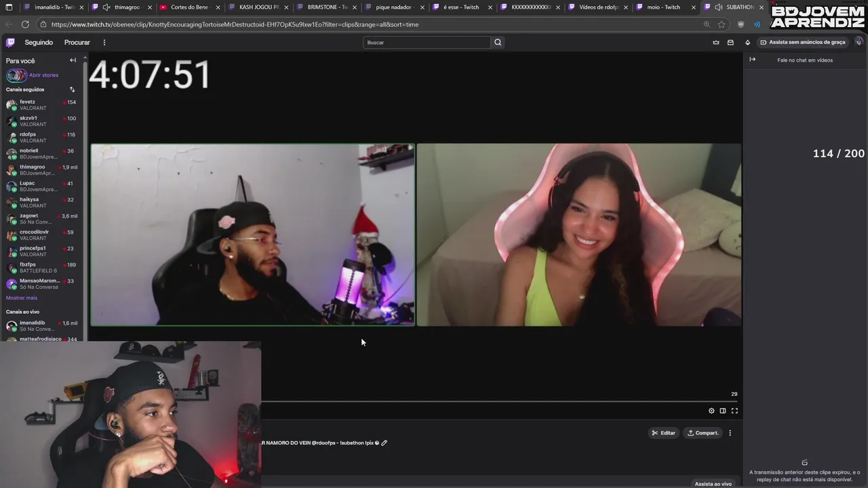Click the browser address bar URL
The height and width of the screenshot is (488, 868).
(x=235, y=24)
